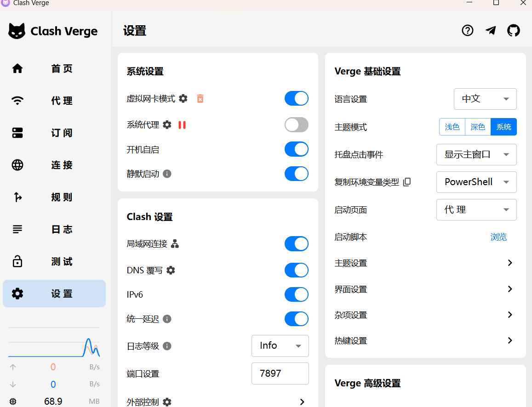
Task: Open 规则 page in the sidebar
Action: coord(54,197)
